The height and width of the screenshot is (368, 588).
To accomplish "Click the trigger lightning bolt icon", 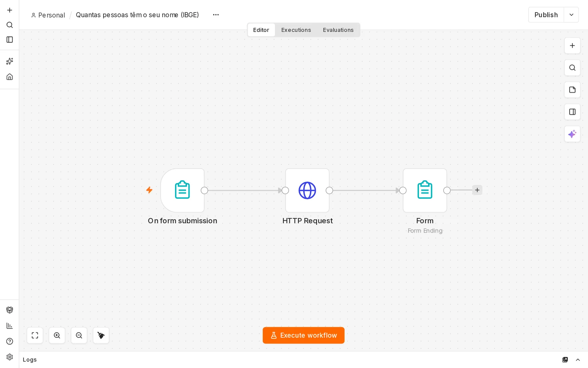I will 149,190.
